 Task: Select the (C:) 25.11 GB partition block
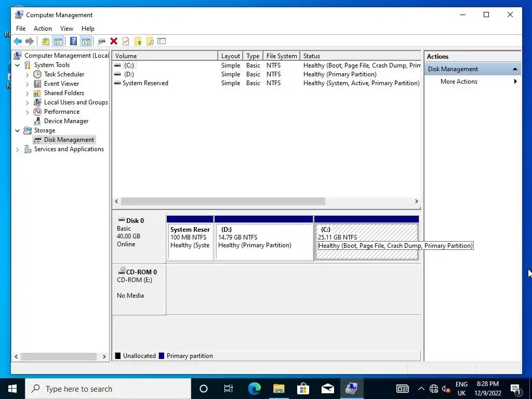click(x=366, y=238)
